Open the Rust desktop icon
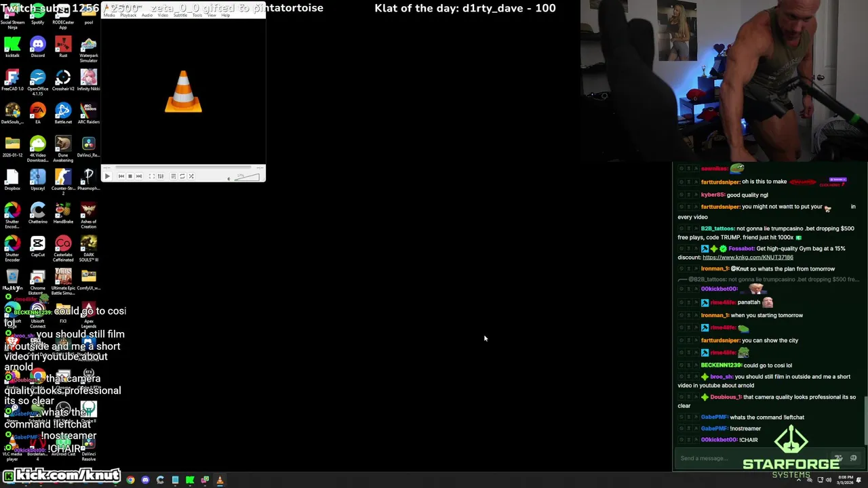 63,47
